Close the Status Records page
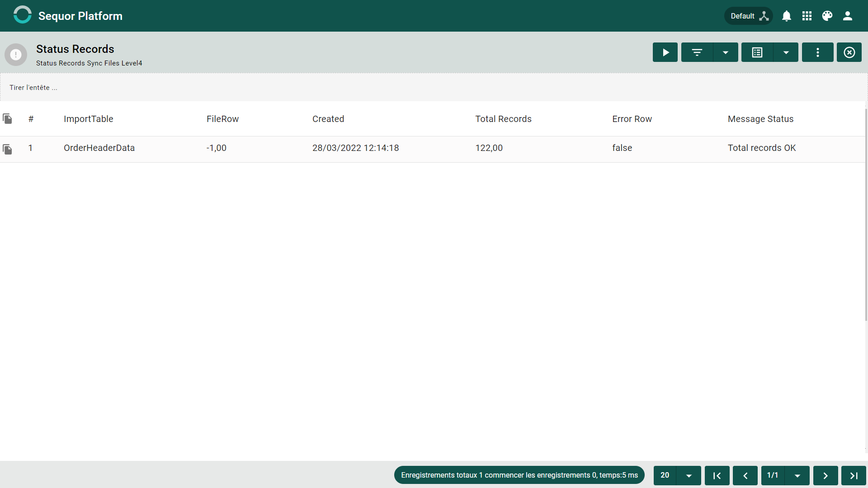The width and height of the screenshot is (868, 488). tap(849, 52)
